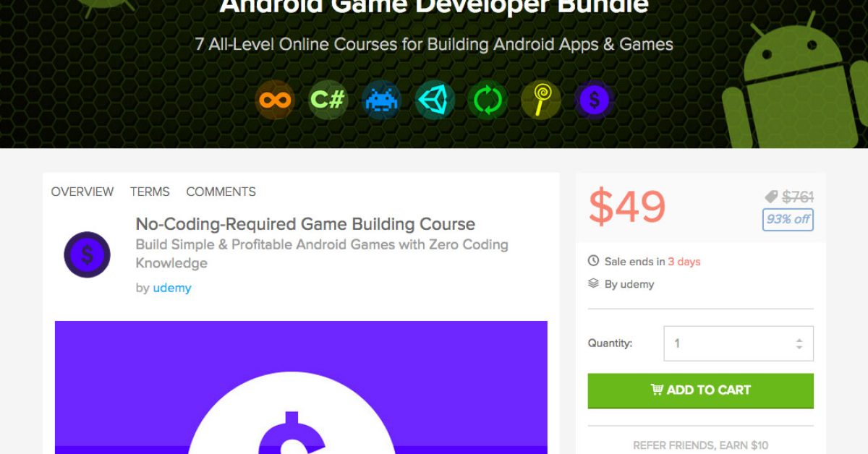Decrease quantity with the stepper down arrow
The width and height of the screenshot is (868, 454).
[799, 348]
